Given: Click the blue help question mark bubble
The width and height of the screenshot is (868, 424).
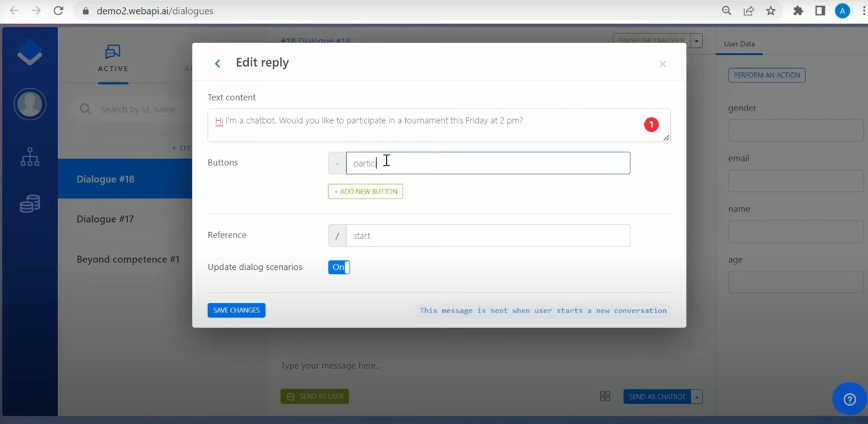Looking at the screenshot, I should tap(849, 399).
